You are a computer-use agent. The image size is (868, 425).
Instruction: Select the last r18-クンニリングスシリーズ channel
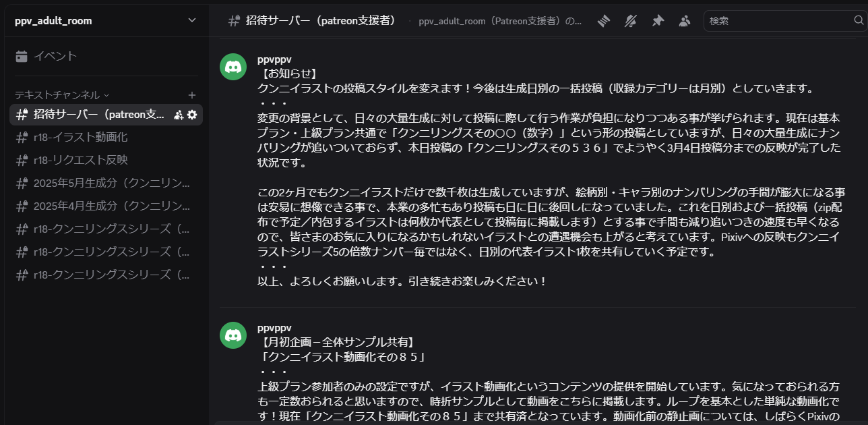(x=106, y=275)
